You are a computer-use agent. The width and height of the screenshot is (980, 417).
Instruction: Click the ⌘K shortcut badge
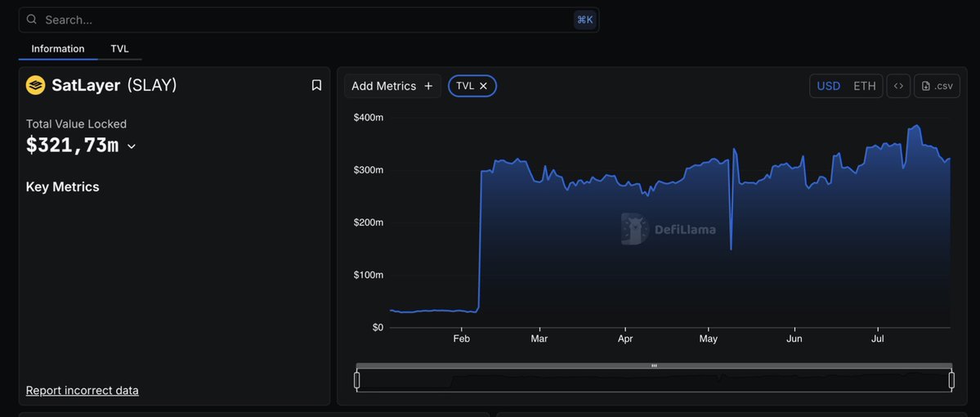point(584,20)
